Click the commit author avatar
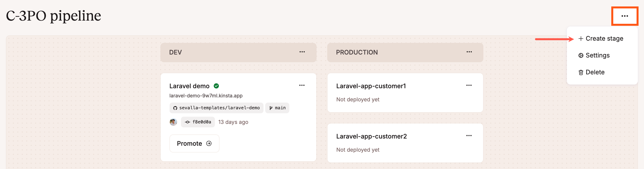 (173, 122)
